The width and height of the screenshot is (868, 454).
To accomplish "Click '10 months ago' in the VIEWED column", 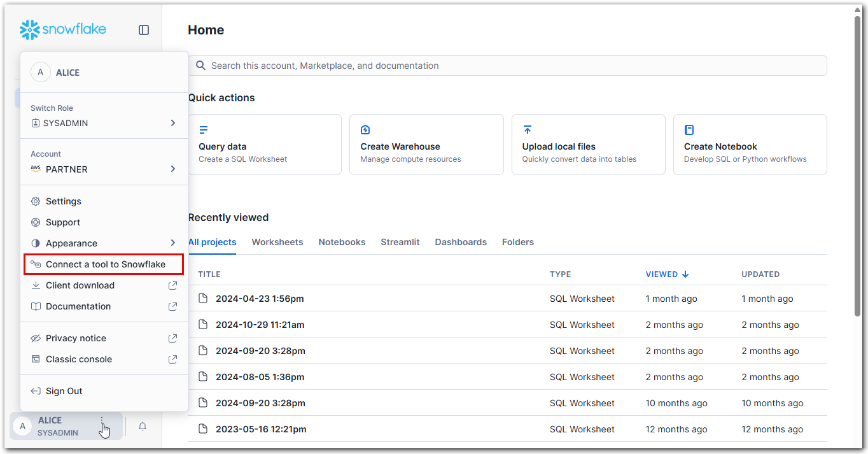I will [676, 403].
